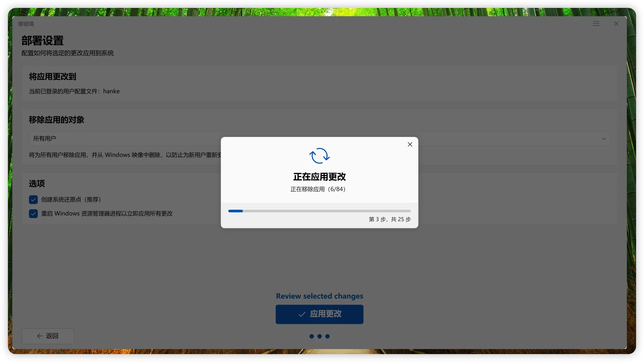Click the 选项 section heading
The image size is (644, 362).
click(x=37, y=184)
